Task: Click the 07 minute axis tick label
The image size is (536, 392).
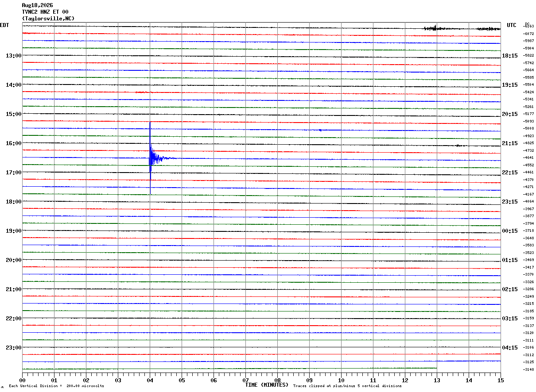Action: click(245, 380)
